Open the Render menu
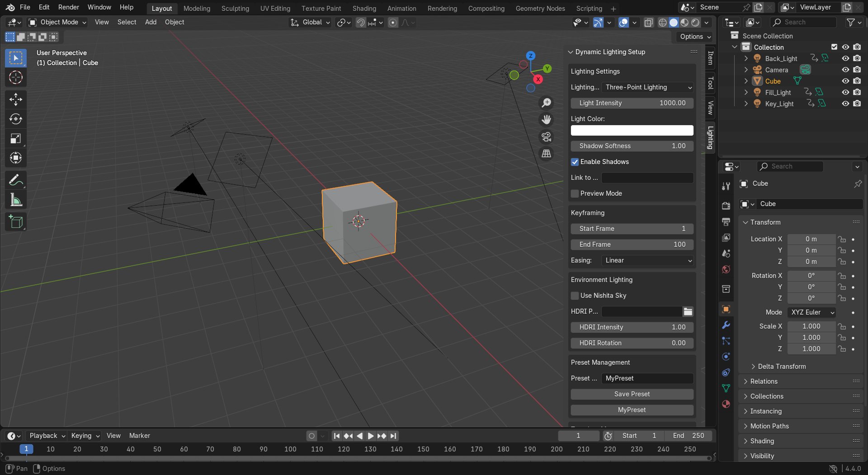Viewport: 868px width, 475px height. 68,7
